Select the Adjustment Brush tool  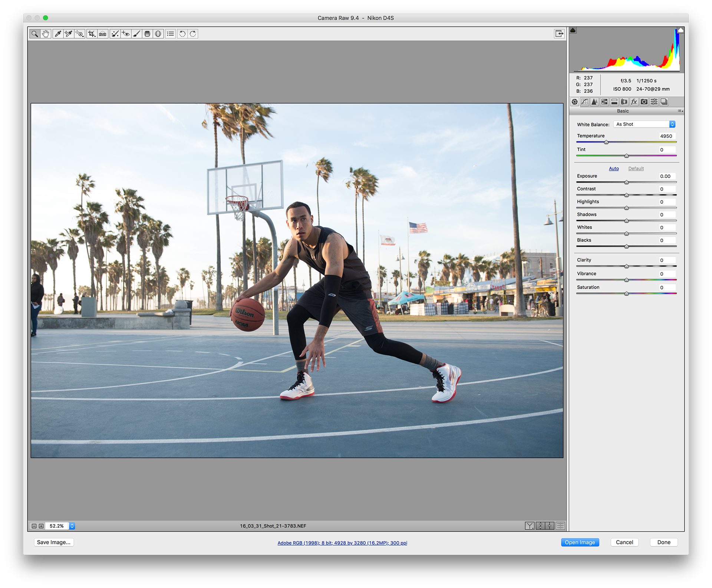click(x=136, y=34)
